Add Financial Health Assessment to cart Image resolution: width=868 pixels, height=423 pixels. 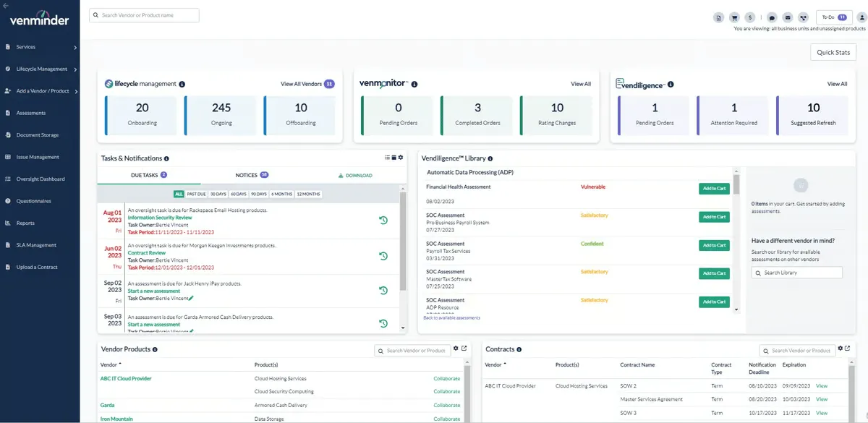click(714, 189)
